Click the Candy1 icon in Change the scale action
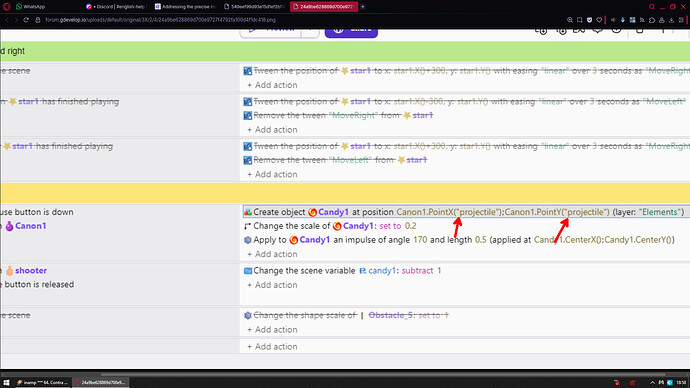 tap(337, 226)
